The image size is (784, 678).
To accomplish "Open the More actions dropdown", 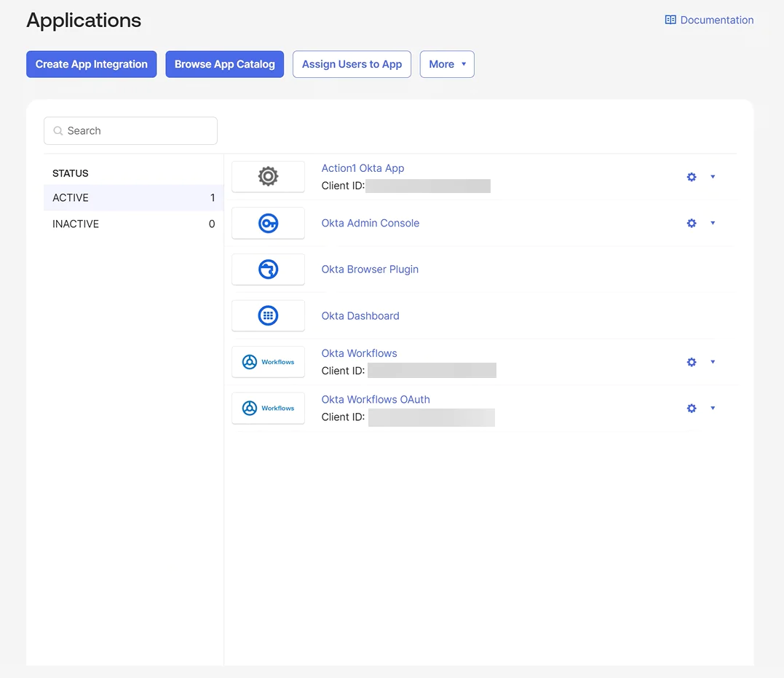I will click(447, 64).
